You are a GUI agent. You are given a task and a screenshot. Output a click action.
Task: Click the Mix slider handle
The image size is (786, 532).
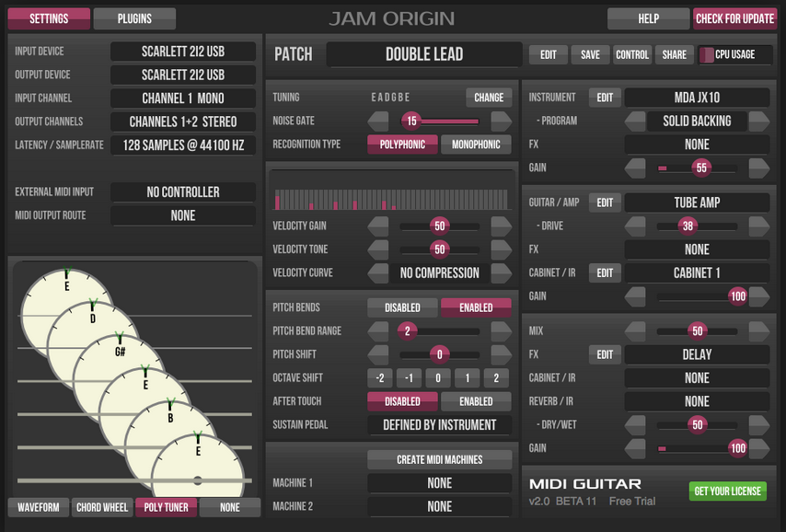697,330
